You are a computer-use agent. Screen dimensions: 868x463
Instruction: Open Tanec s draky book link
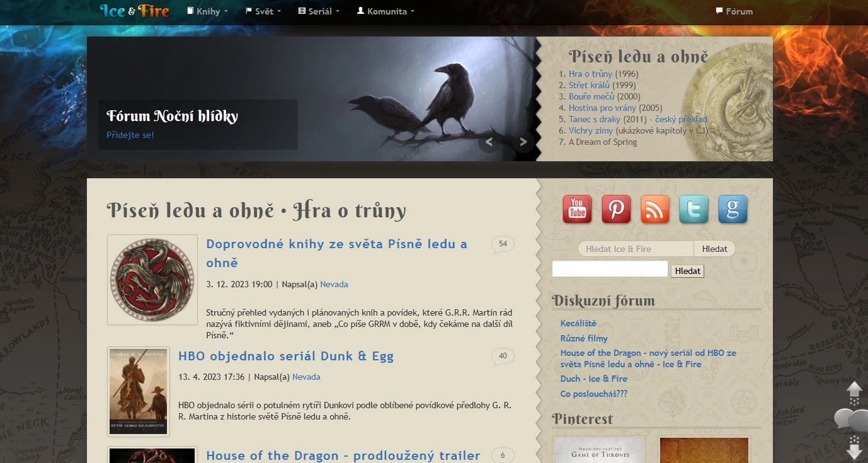coord(595,119)
